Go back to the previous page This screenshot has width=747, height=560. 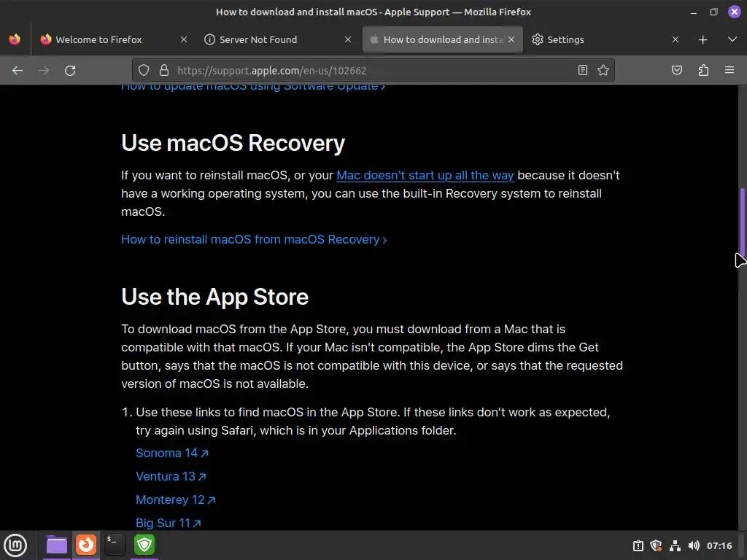click(x=18, y=71)
